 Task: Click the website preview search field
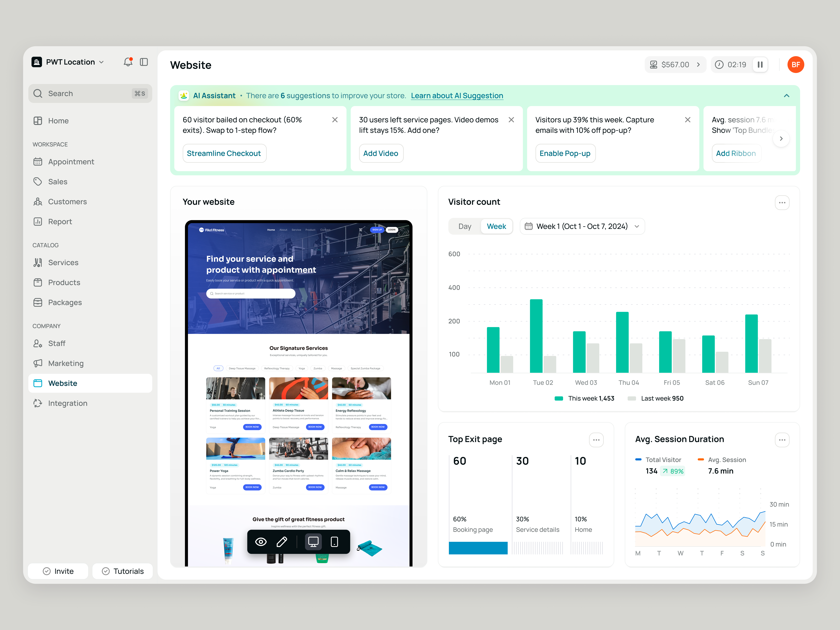(x=251, y=294)
